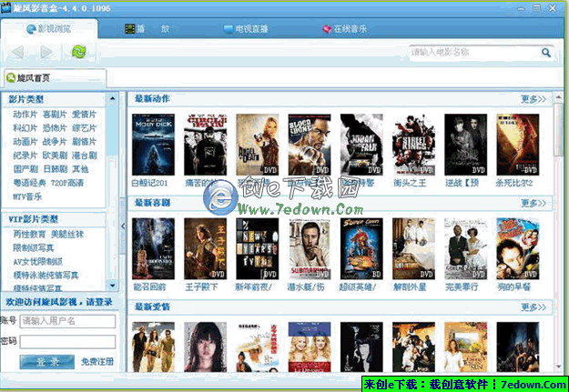The height and width of the screenshot is (392, 569).
Task: Select 纪录片 category
Action: click(25, 156)
